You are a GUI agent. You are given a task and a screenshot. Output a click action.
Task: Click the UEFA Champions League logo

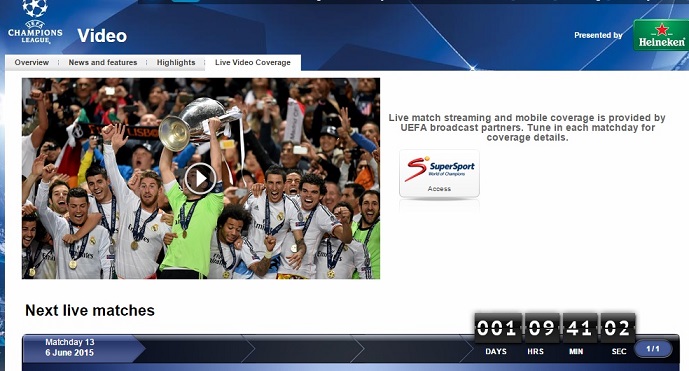(35, 22)
